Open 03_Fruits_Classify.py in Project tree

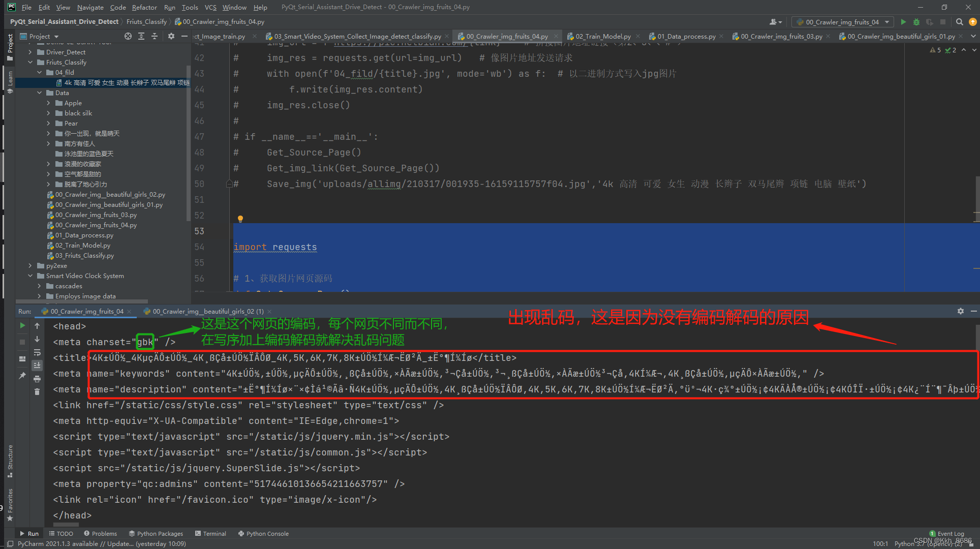point(84,255)
